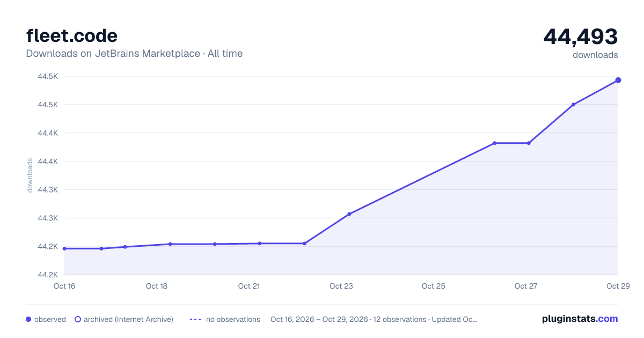
Task: Open the pluginstats.com link
Action: (580, 319)
